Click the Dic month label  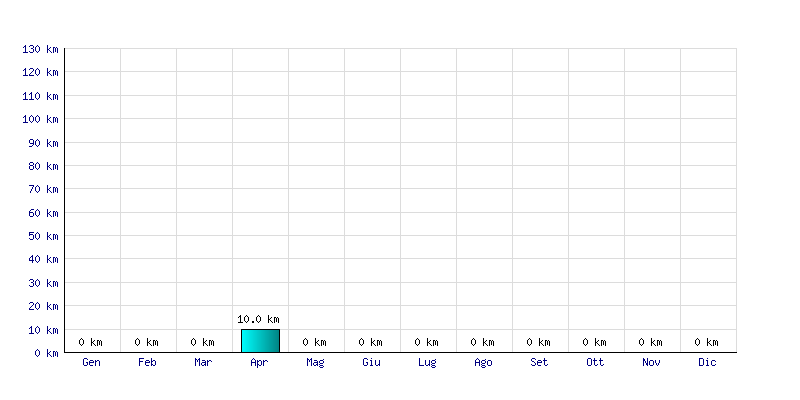[707, 362]
